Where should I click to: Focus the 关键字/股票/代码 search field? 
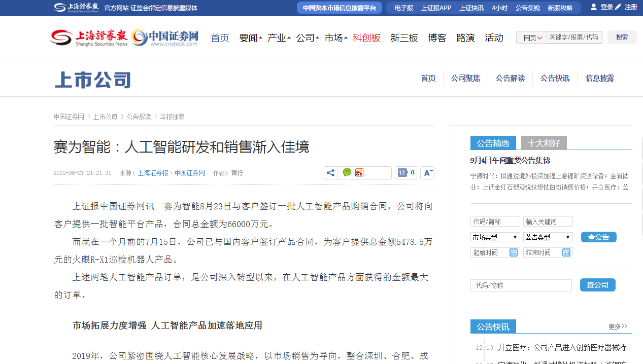(x=574, y=38)
